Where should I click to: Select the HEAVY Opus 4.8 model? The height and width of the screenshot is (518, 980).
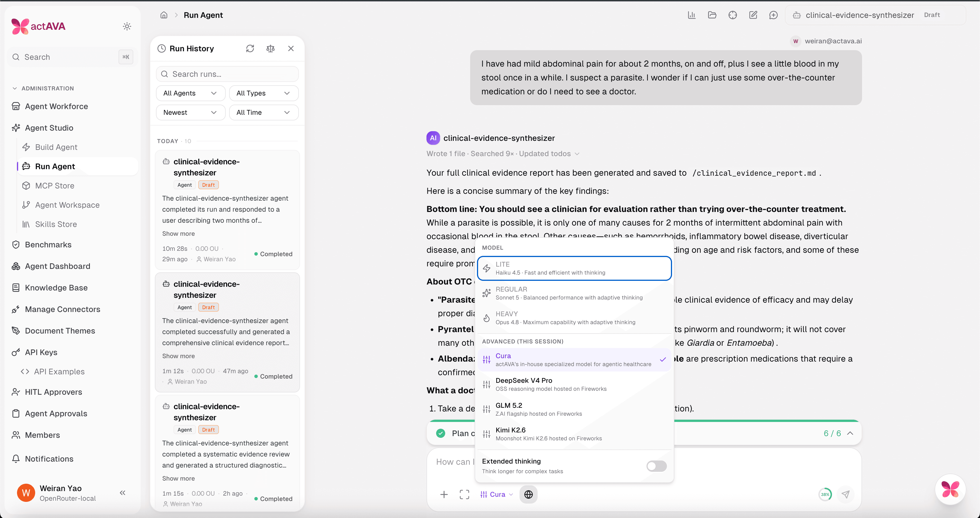[x=574, y=318]
